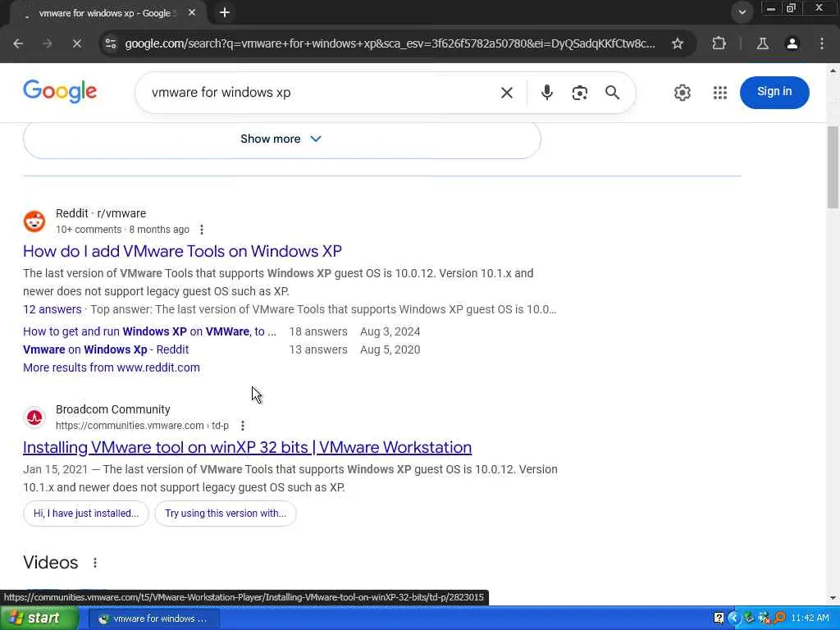Open the Videos section options menu
Viewport: 840px width, 630px height.
[95, 563]
